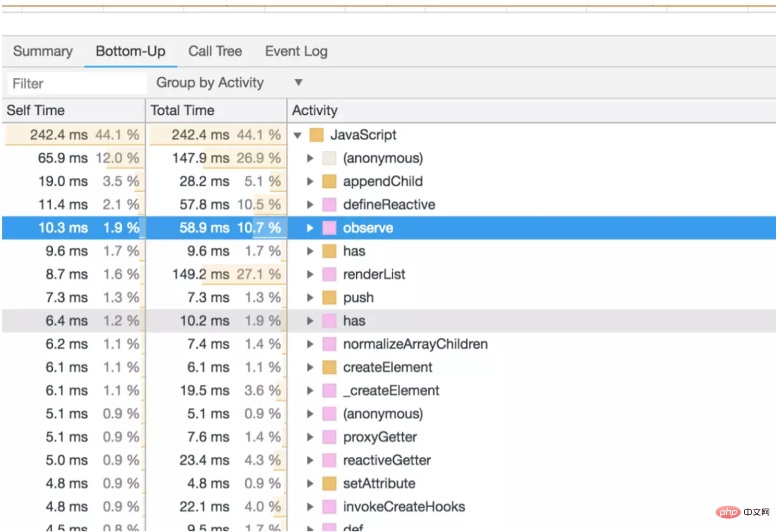776x532 pixels.
Task: Click the 149.2 ms Total Time cell
Action: pos(216,275)
